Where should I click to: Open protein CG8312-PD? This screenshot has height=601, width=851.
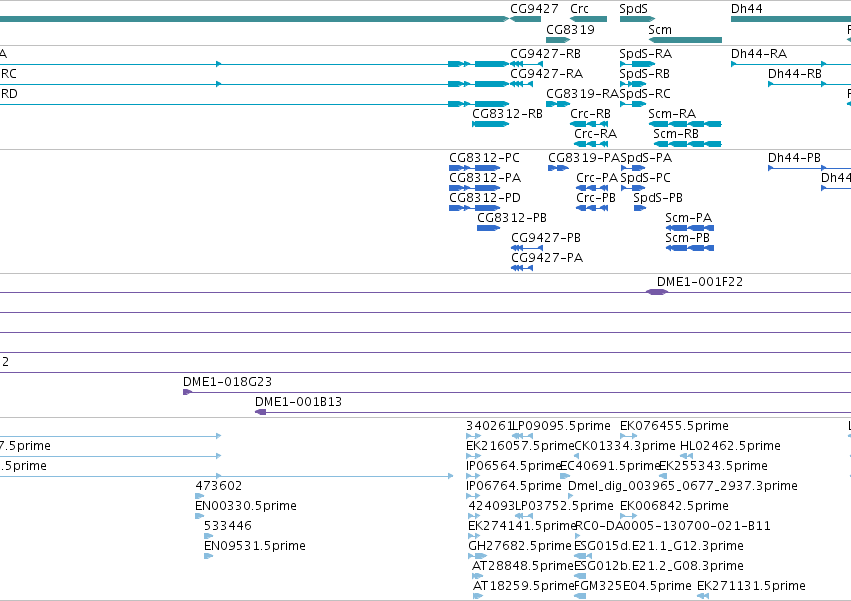click(485, 198)
